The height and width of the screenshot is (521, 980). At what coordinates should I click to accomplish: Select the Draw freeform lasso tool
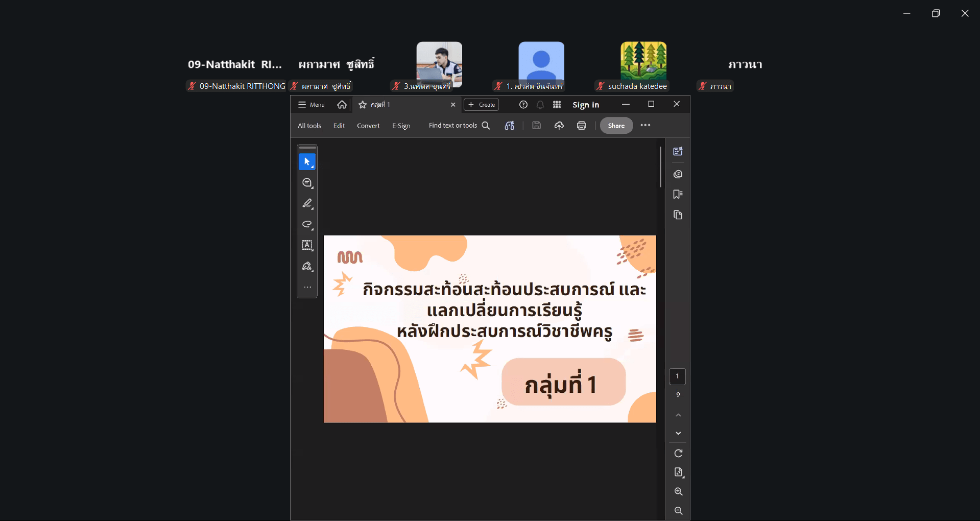click(x=307, y=225)
